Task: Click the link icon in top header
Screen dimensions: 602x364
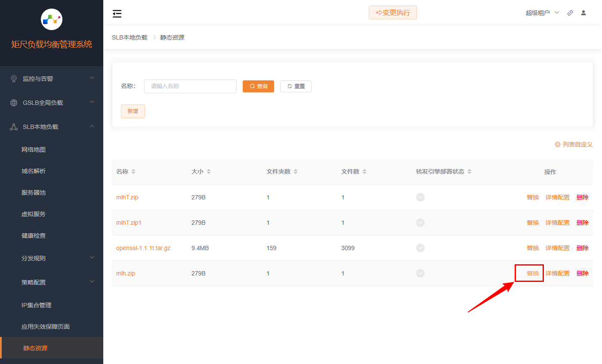Action: pos(570,13)
